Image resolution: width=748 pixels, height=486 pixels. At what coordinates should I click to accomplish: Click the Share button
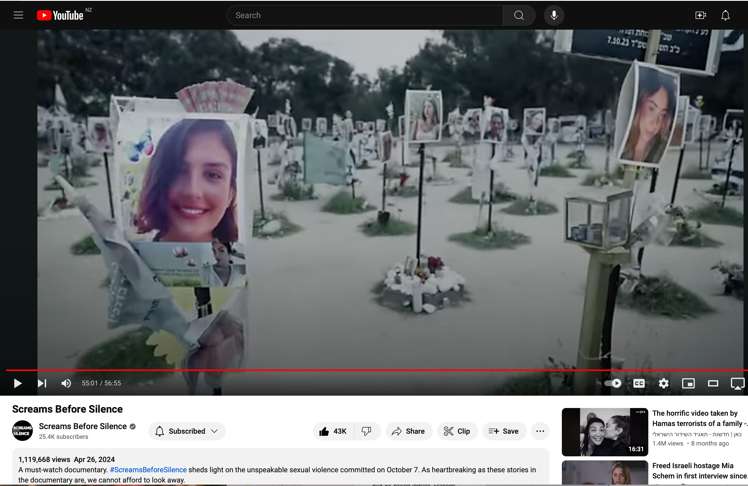tap(408, 431)
